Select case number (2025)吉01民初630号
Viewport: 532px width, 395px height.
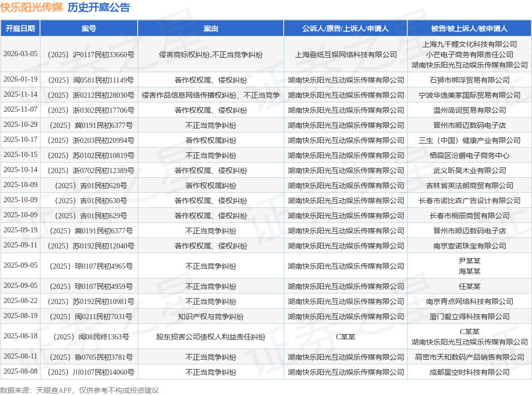tap(89, 201)
